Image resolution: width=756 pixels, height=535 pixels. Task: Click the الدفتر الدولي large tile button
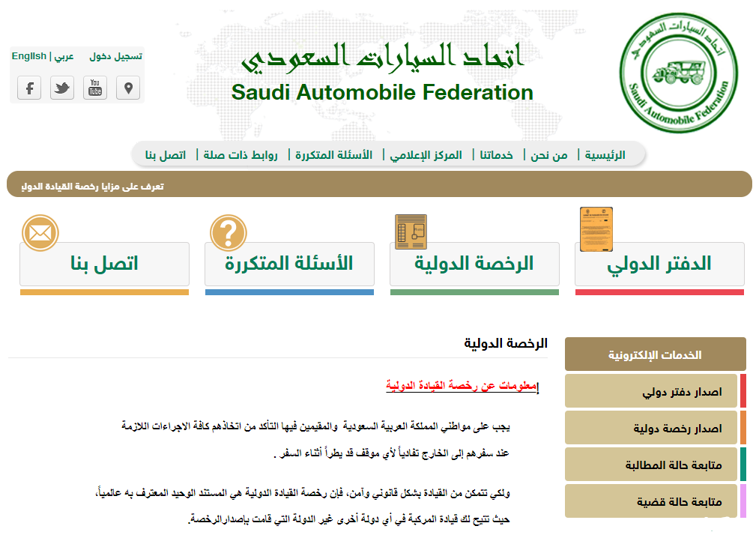coord(659,264)
